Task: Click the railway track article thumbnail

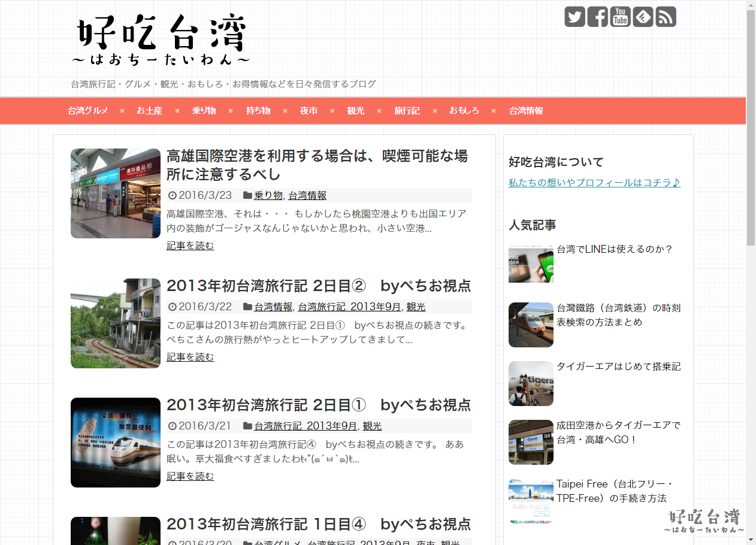Action: (x=116, y=323)
